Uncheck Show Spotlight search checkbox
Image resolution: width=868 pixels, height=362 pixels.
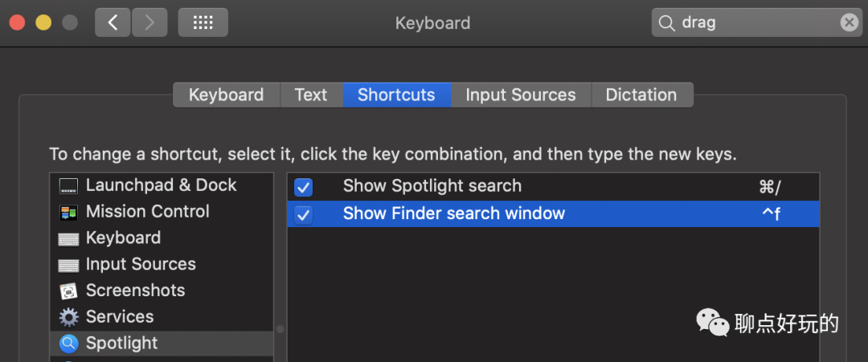click(x=303, y=187)
